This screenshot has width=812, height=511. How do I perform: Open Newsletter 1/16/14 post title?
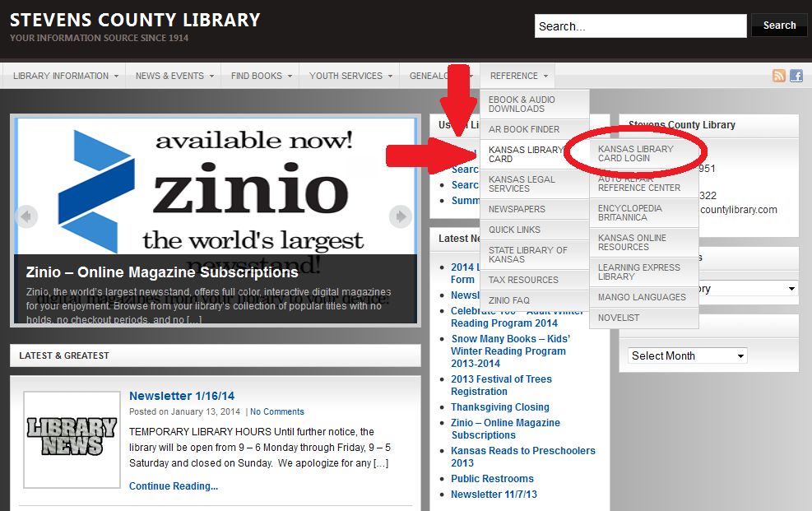point(182,396)
